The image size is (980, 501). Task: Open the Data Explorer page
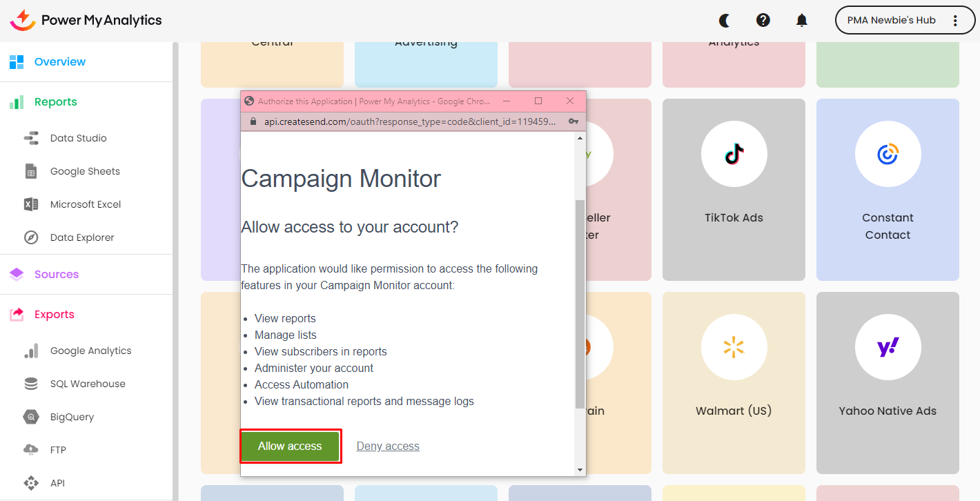[82, 237]
